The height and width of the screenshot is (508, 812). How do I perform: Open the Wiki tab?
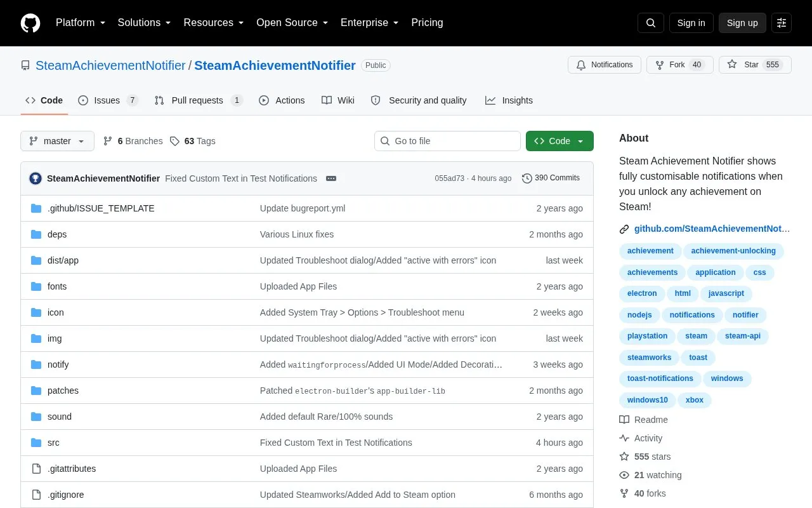pyautogui.click(x=338, y=100)
